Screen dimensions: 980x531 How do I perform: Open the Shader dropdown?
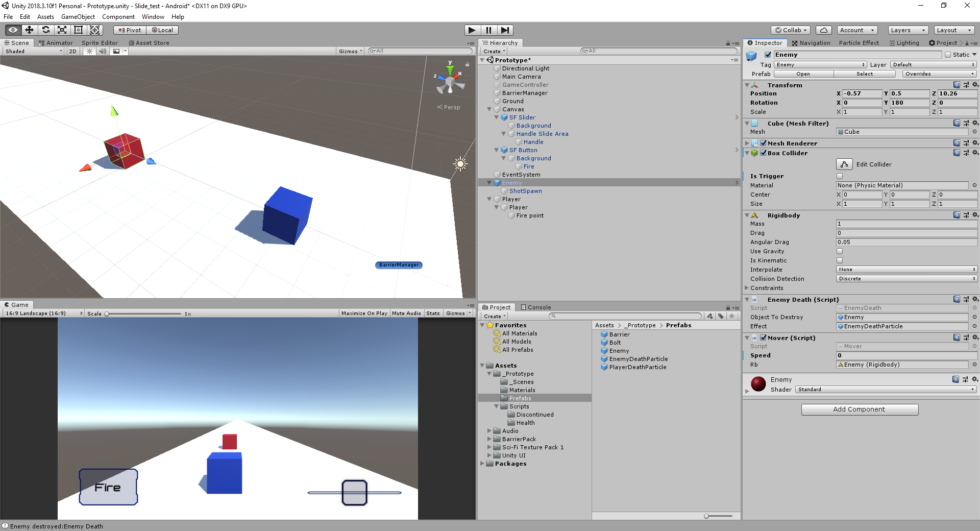pyautogui.click(x=886, y=390)
